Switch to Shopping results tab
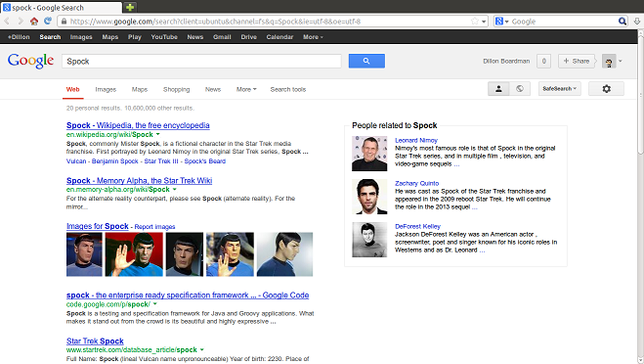The width and height of the screenshot is (644, 364). coord(176,89)
